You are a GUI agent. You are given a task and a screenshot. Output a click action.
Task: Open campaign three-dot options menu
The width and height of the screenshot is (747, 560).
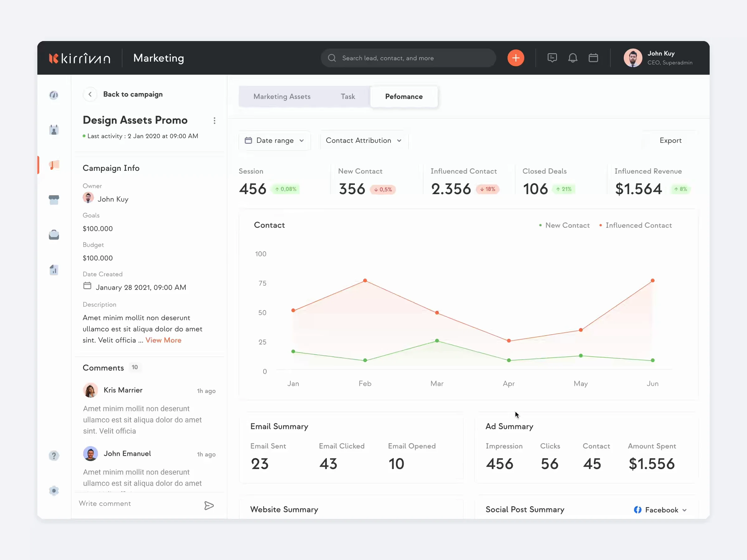coord(214,120)
